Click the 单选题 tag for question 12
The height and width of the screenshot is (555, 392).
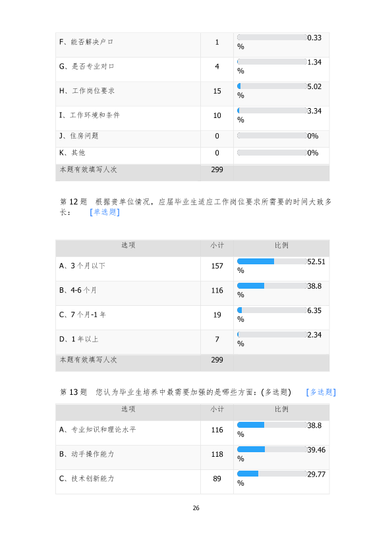pos(105,212)
